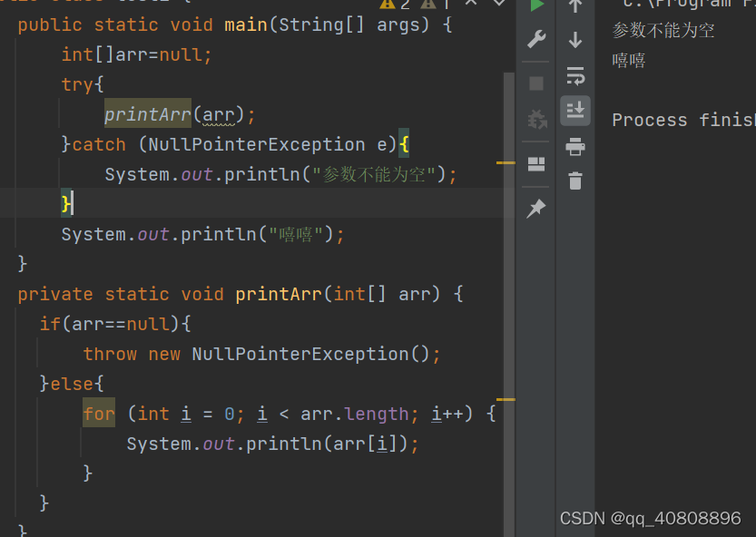Click the highlighted yellow closing brace at caret

[x=66, y=203]
